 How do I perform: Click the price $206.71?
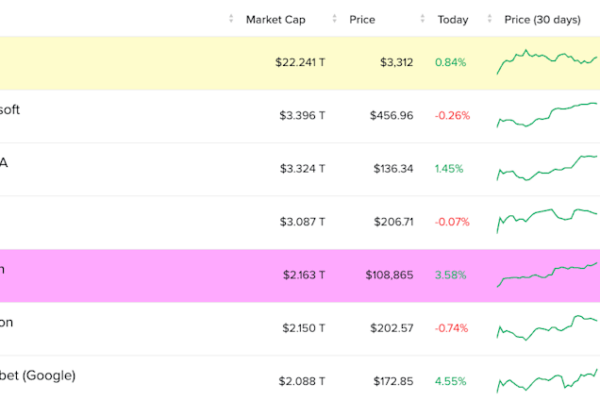394,222
